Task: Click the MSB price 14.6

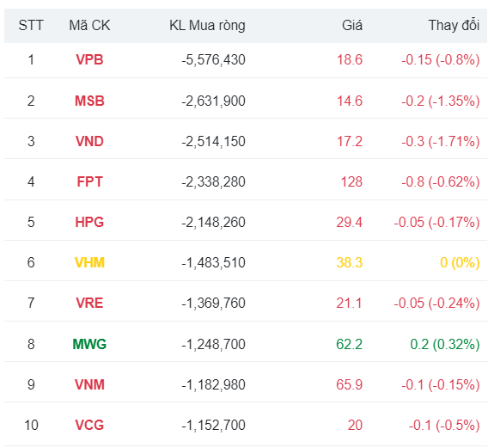Action: click(350, 101)
